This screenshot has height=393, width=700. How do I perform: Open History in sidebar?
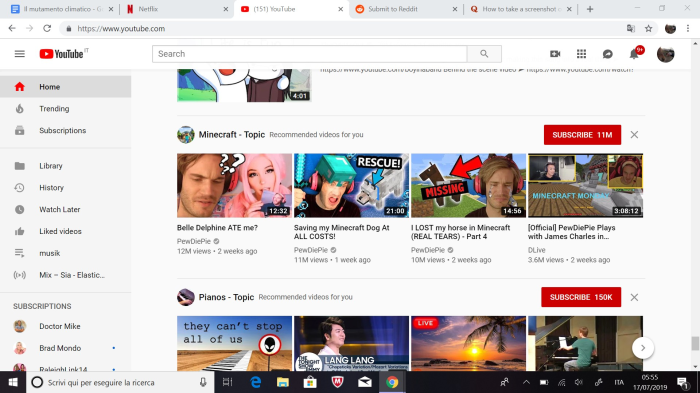(x=66, y=188)
